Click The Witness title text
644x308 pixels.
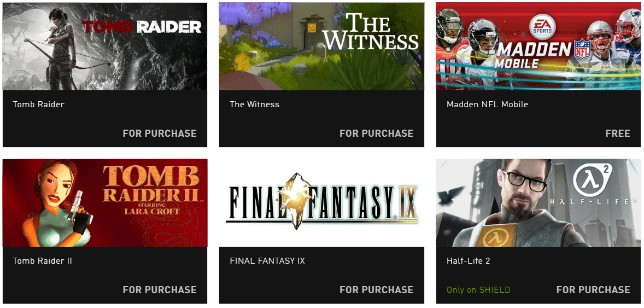(x=254, y=104)
